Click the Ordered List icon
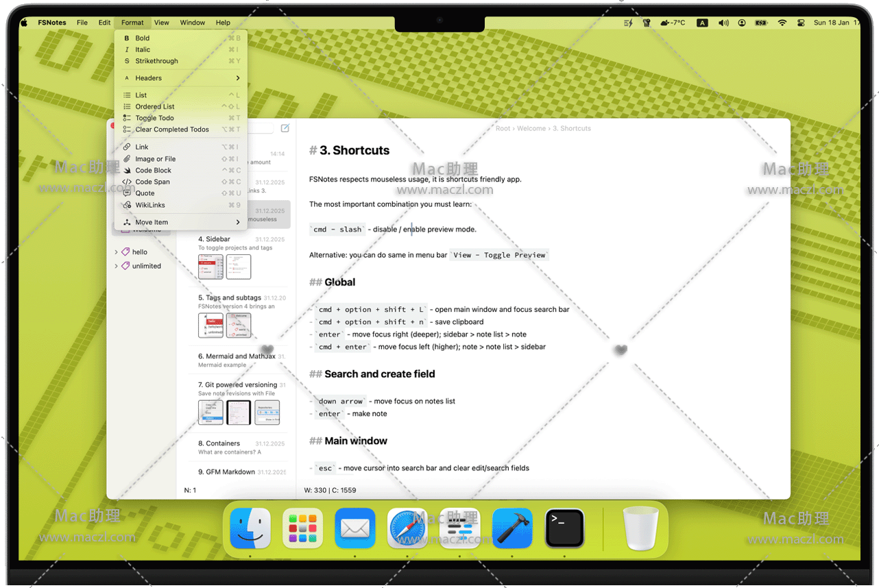This screenshot has width=879, height=588. 127,107
